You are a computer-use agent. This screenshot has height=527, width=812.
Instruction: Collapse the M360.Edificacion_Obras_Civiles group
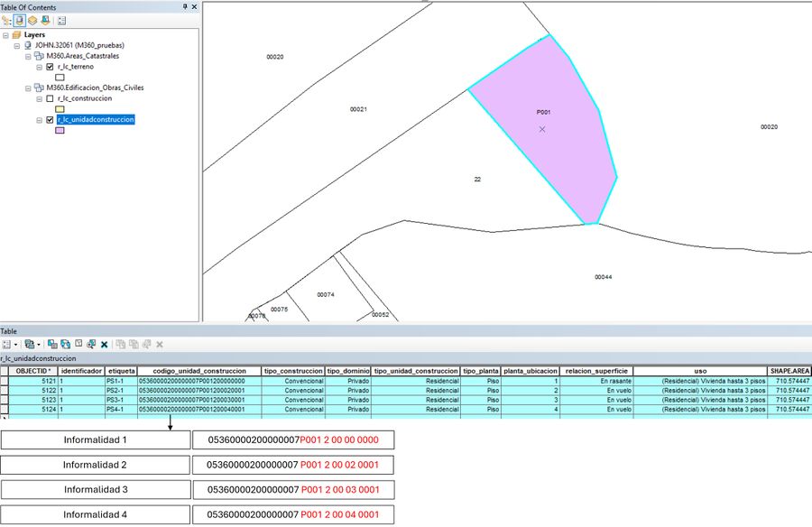[x=28, y=88]
